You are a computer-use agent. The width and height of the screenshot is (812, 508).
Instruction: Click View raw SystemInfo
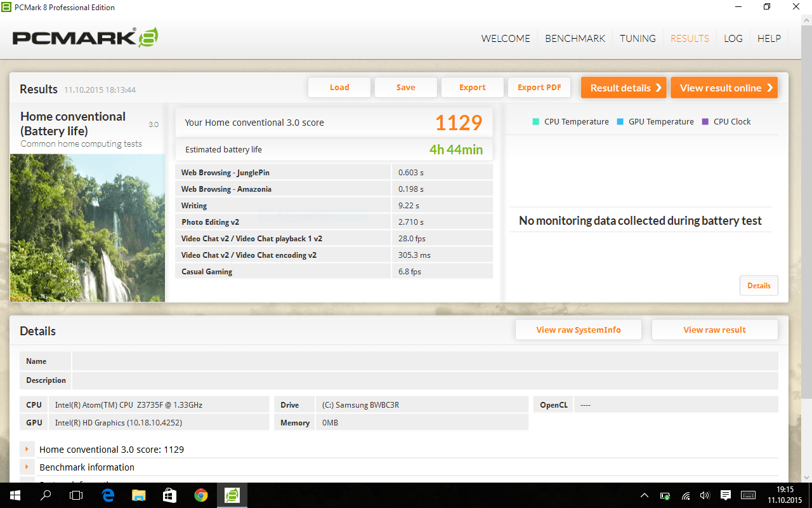tap(579, 330)
